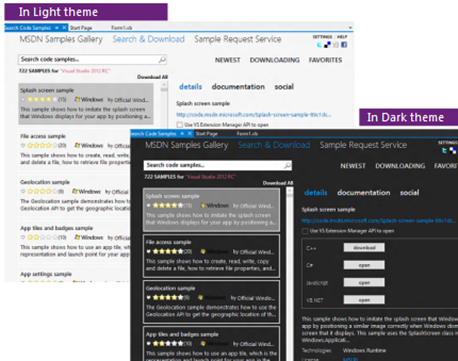Viewport: 458px width, 361px height.
Task: Favorite the Geolocation sample heart in Dark list
Action: tap(149, 297)
